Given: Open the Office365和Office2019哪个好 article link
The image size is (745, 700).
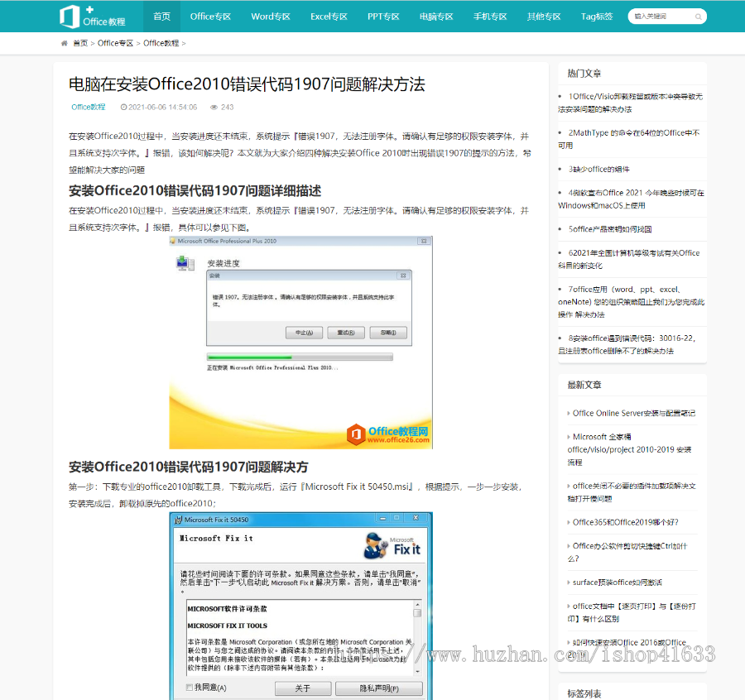Looking at the screenshot, I should (x=625, y=522).
